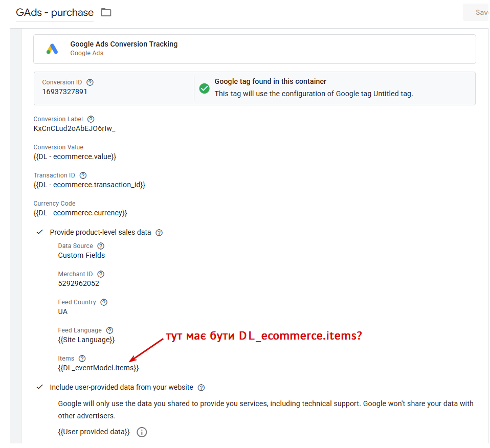Click Conversion Value {{DL - ecommerce.value}}
The width and height of the screenshot is (490, 448).
coord(75,157)
